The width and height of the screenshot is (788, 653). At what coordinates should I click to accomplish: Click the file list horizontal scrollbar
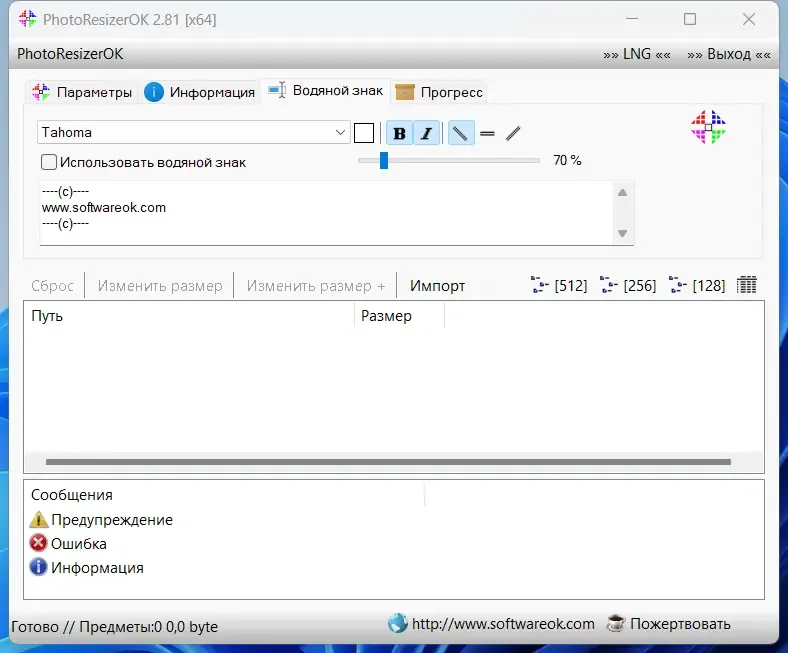(x=388, y=462)
